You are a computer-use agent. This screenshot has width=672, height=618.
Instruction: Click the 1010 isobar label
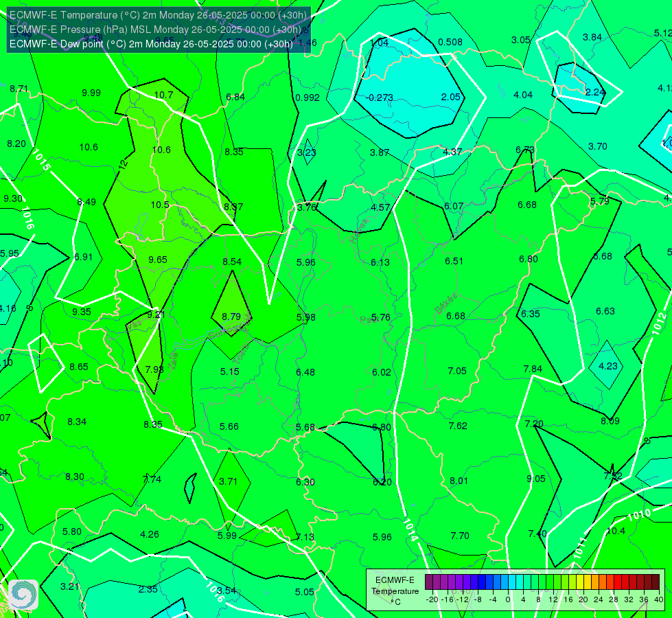pos(639,514)
